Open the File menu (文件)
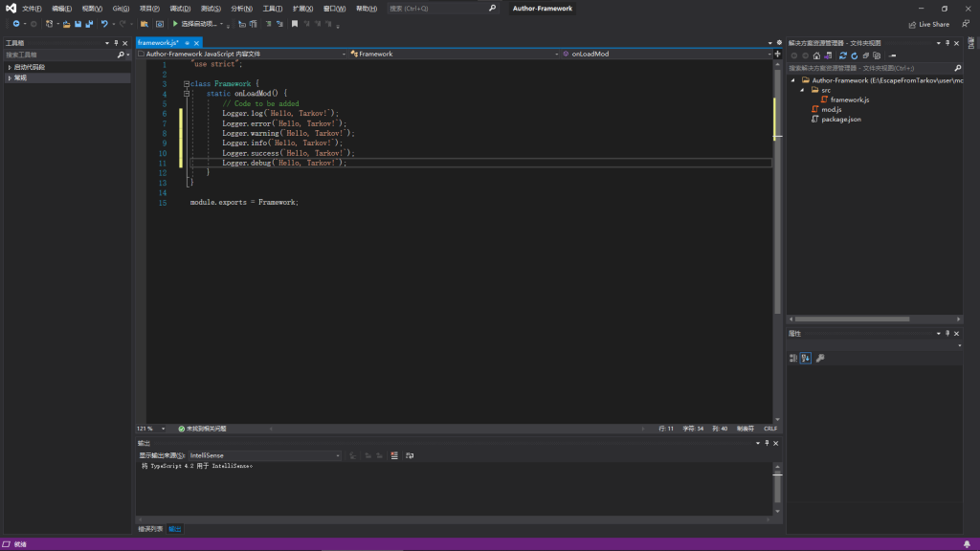 [32, 8]
